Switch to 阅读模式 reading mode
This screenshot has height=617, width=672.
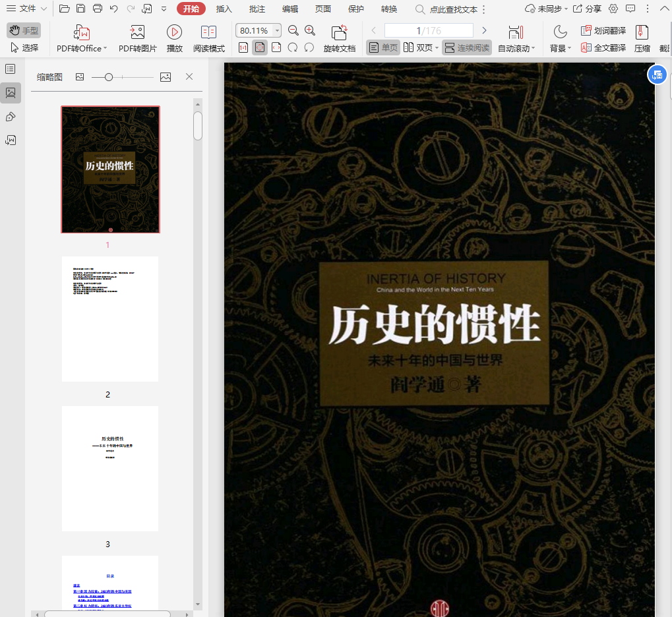click(208, 38)
